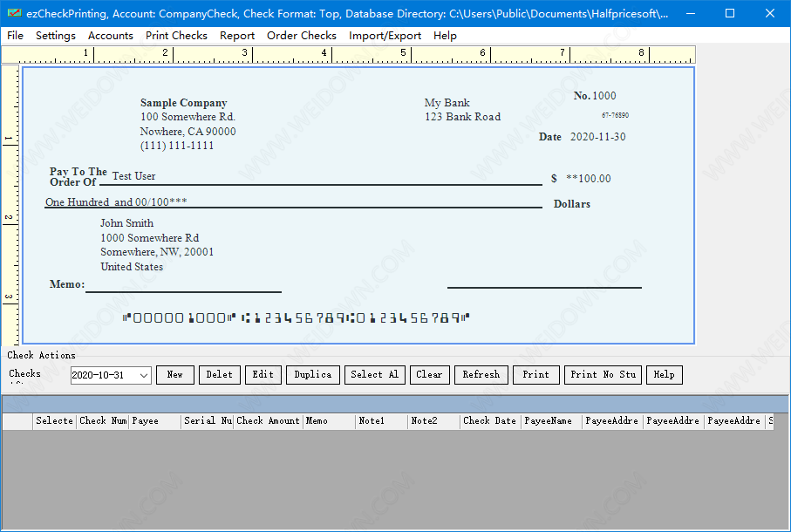The height and width of the screenshot is (532, 791).
Task: Click the 123 Bank Road address text
Action: pyautogui.click(x=462, y=117)
